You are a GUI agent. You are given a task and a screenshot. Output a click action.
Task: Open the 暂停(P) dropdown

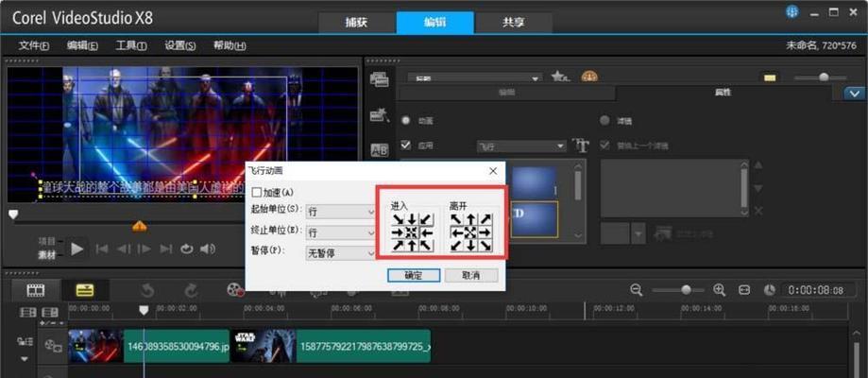point(341,253)
